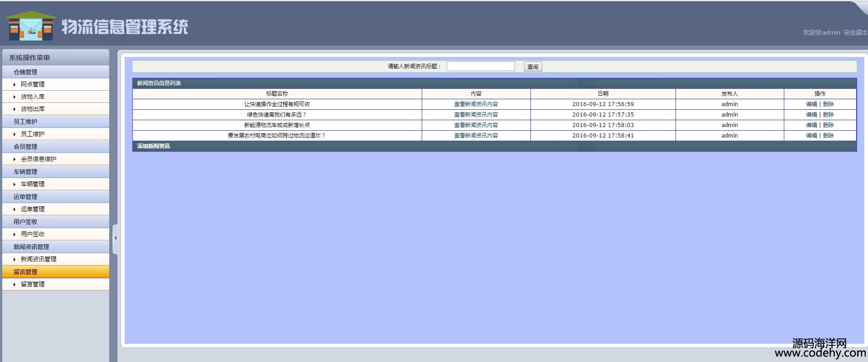
Task: Open the 货物出库 menu item
Action: [x=33, y=109]
